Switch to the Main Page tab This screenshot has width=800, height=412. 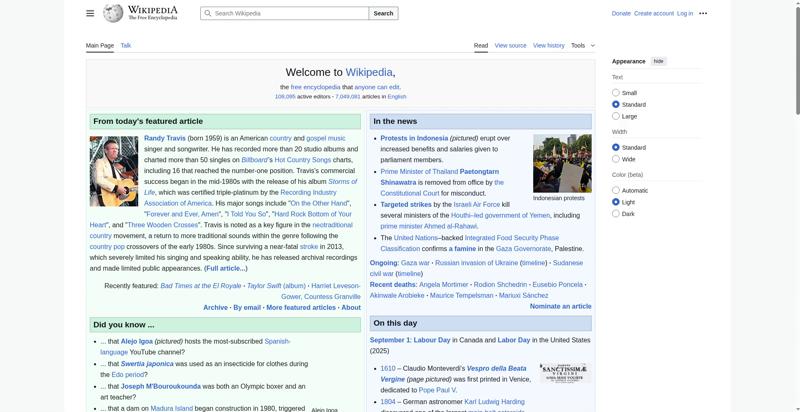pos(99,45)
